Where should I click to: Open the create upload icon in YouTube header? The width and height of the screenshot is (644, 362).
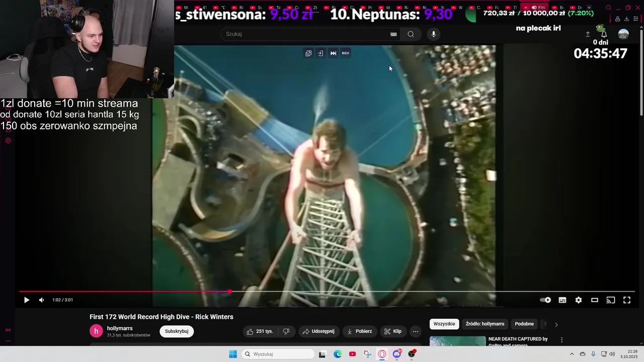[588, 34]
